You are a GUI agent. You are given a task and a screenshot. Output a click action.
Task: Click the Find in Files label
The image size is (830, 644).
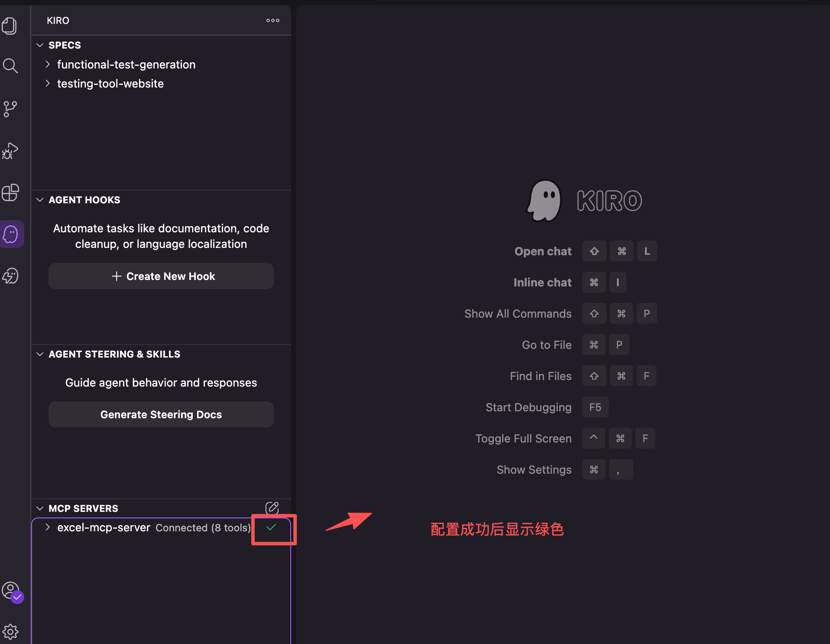(x=541, y=376)
